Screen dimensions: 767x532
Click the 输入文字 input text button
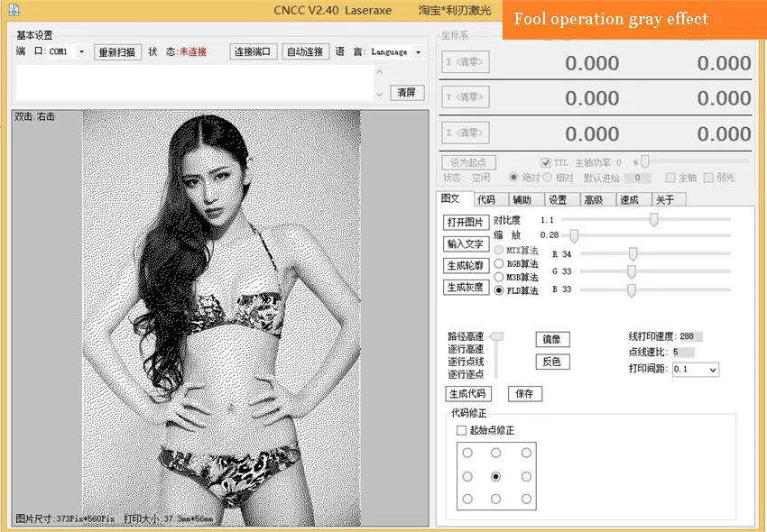pos(466,243)
